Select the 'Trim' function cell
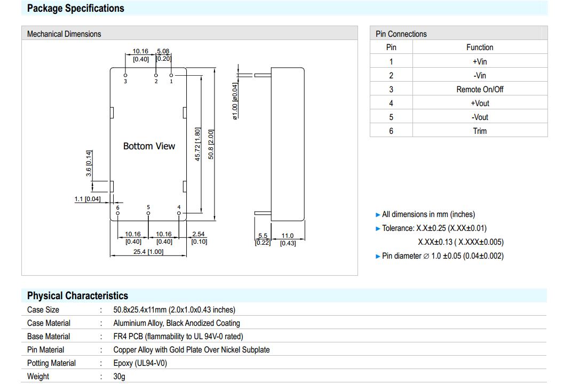The image size is (588, 384). 480,131
